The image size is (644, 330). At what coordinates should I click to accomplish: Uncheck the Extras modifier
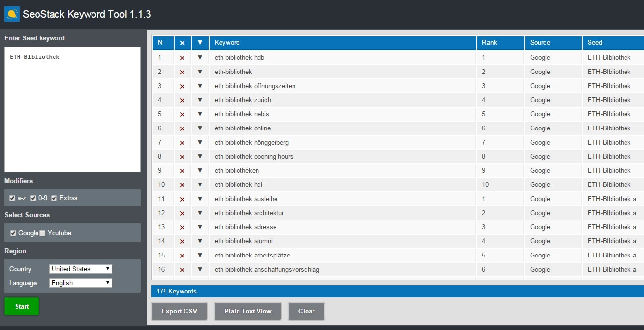pyautogui.click(x=54, y=198)
